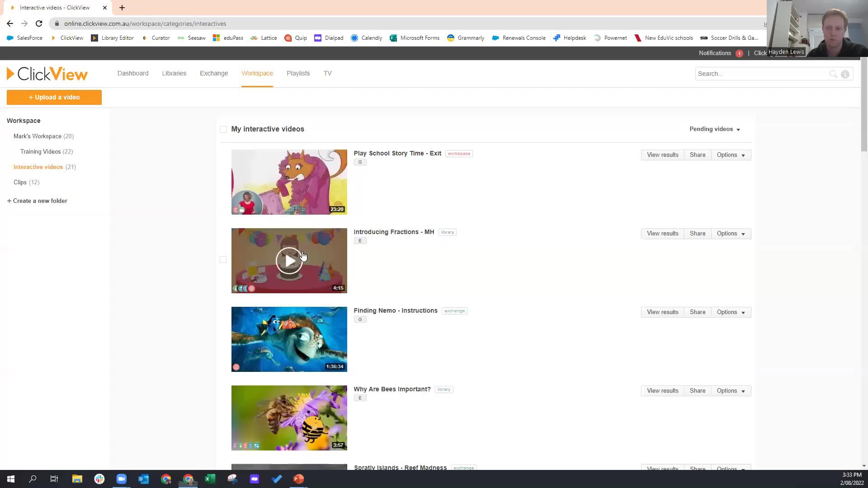Open the Library Editor bookmark

pos(113,38)
